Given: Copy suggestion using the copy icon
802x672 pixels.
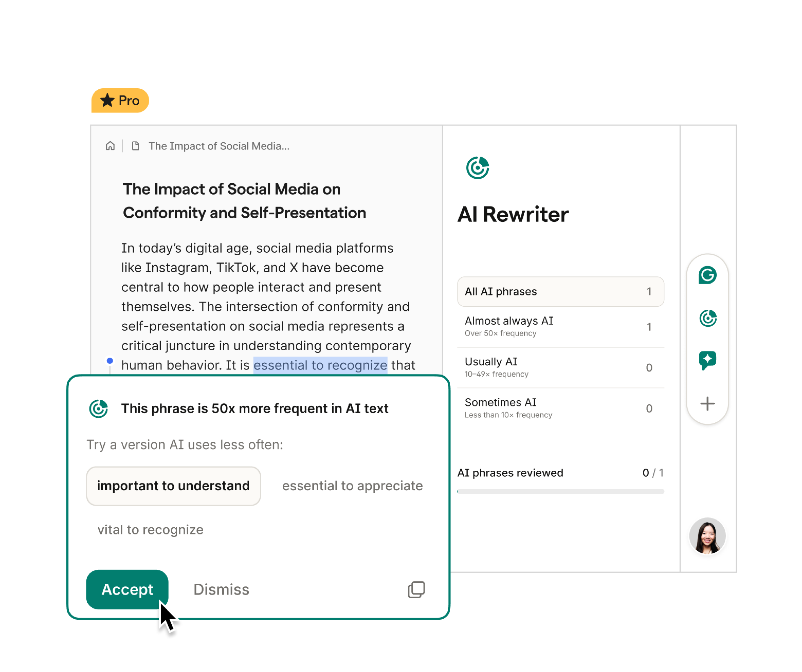Looking at the screenshot, I should 416,590.
